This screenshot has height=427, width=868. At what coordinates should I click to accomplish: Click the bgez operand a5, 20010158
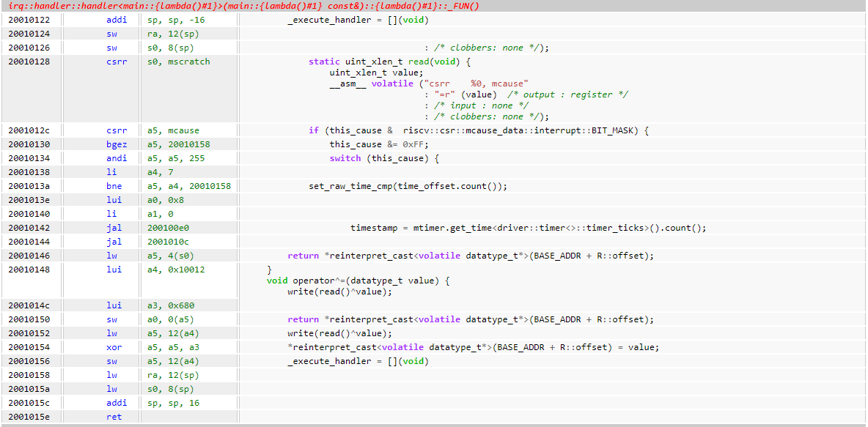pyautogui.click(x=178, y=144)
